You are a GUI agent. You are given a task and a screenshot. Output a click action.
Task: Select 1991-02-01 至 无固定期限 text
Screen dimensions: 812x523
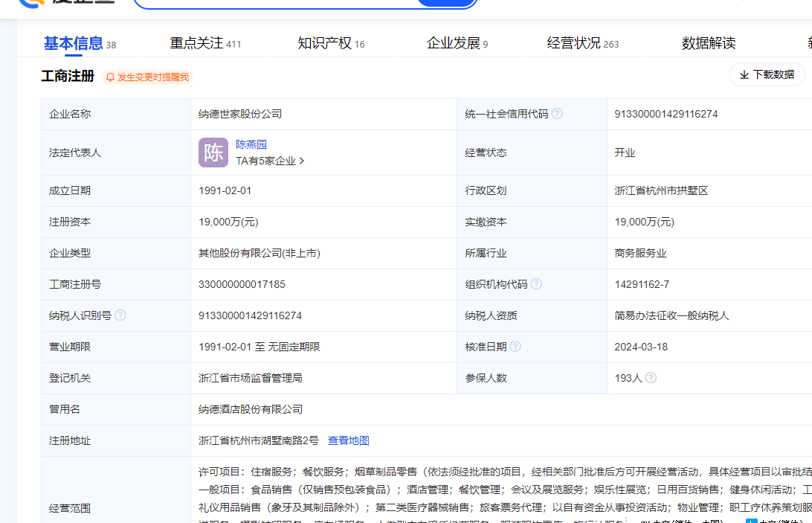click(x=260, y=347)
